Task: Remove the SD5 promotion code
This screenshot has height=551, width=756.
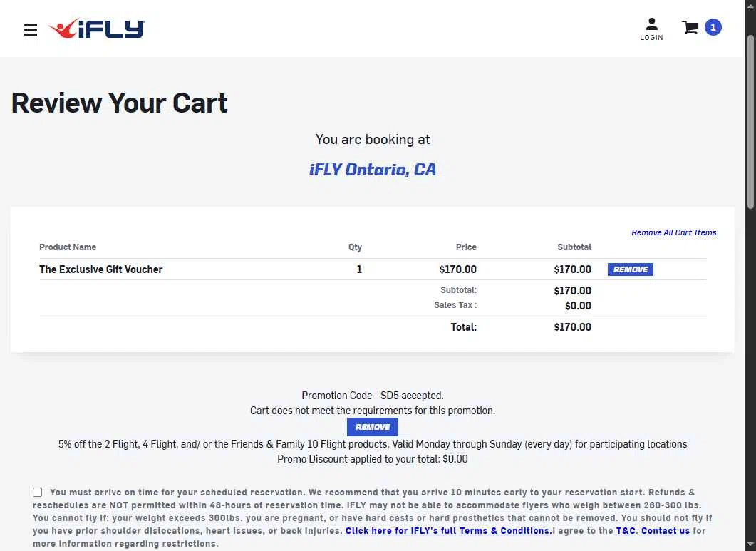Action: coord(372,427)
